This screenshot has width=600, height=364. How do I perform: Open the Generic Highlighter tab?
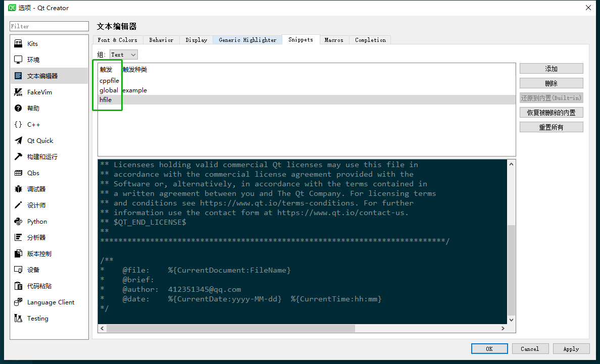(247, 40)
